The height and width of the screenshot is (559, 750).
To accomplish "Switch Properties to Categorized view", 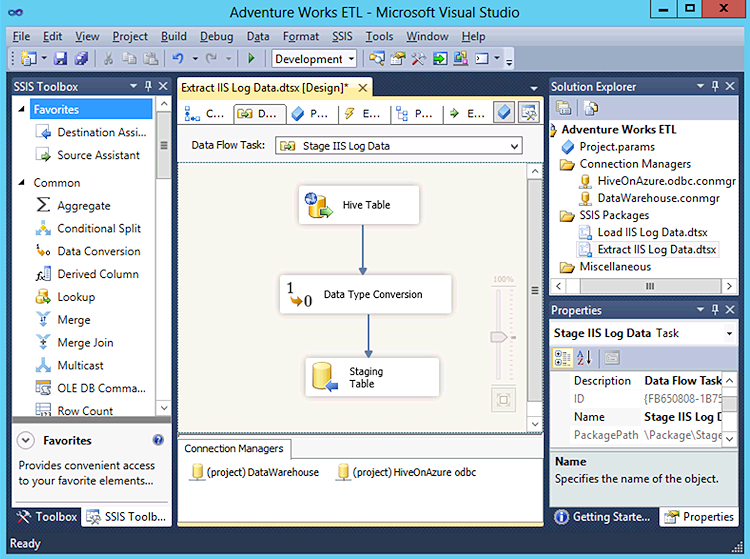I will coord(562,358).
